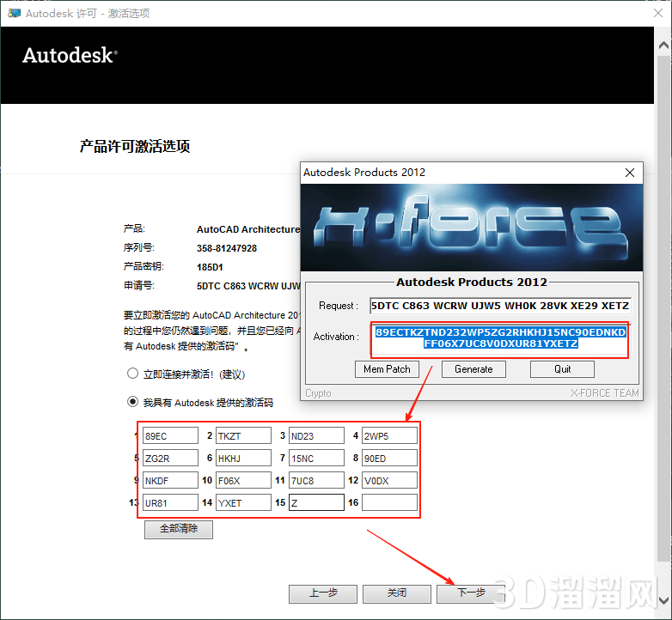
Task: Click the Mem Patch button
Action: pos(387,369)
